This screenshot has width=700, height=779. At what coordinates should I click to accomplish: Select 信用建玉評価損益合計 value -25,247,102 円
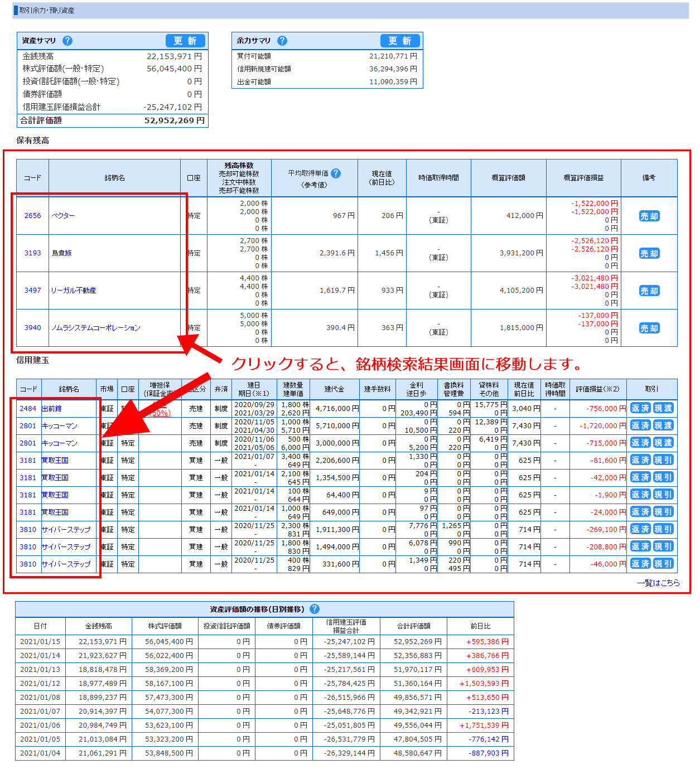pos(172,107)
